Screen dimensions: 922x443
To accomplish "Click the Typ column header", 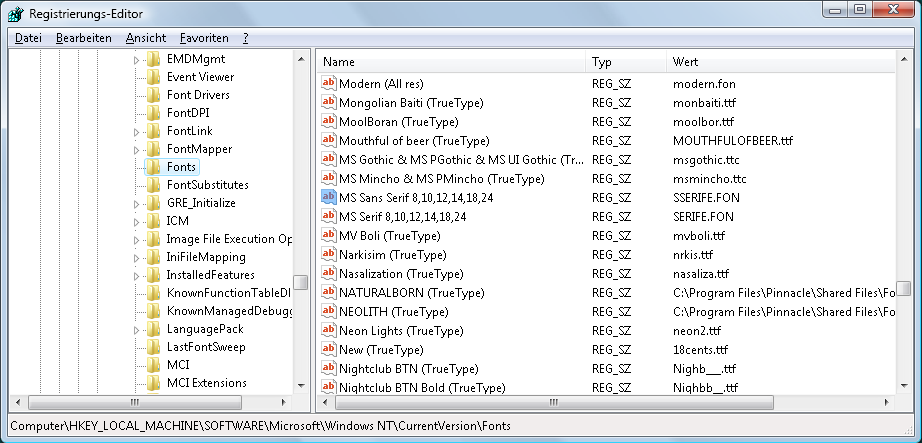I will (x=624, y=62).
